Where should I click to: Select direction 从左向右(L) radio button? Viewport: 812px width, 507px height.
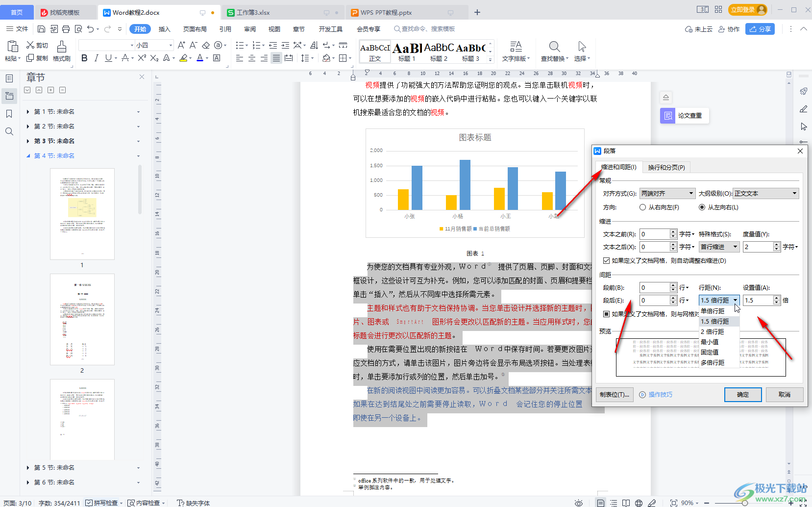click(702, 207)
